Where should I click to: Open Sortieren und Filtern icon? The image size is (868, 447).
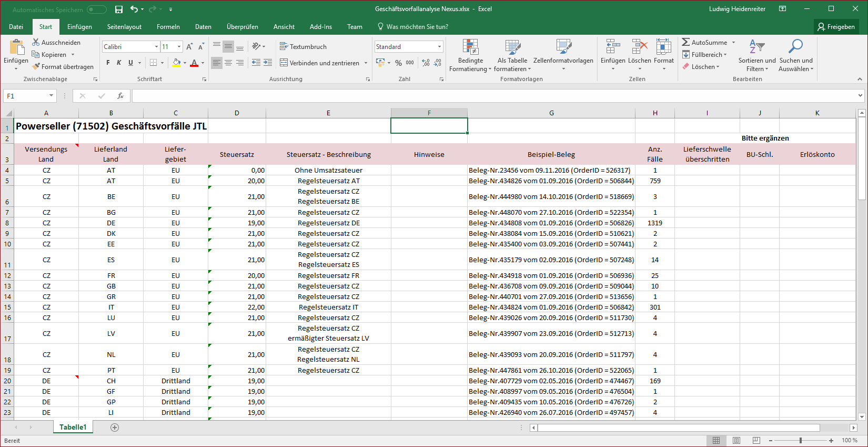757,46
